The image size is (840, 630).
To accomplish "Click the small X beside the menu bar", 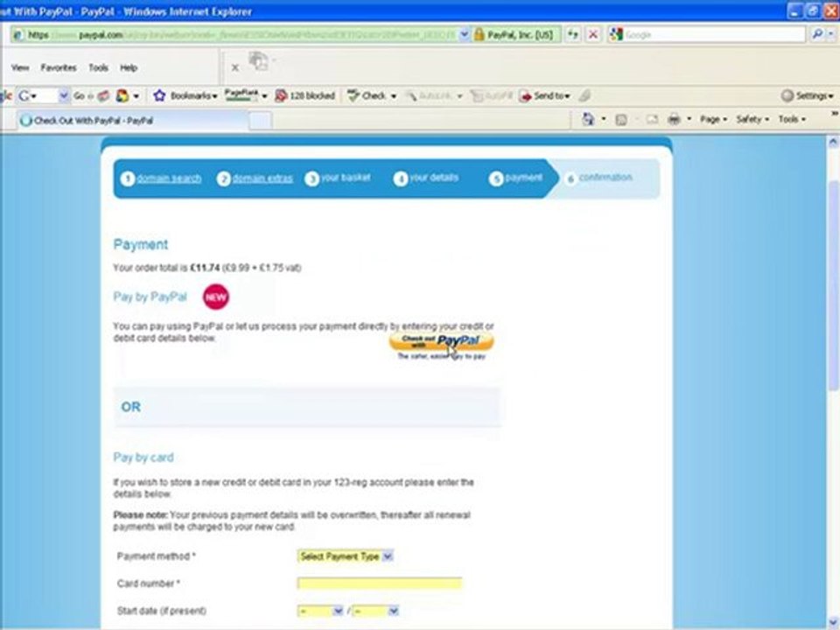I will 234,67.
